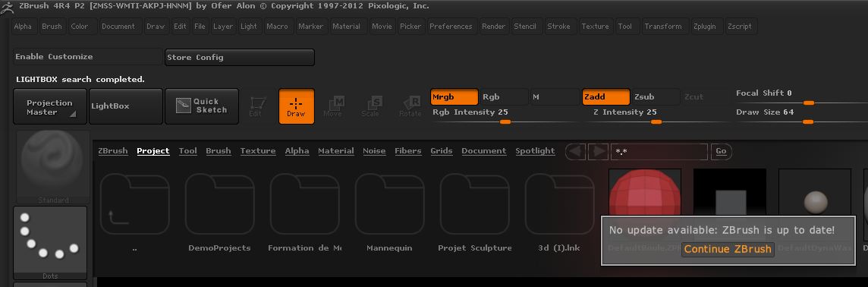Image resolution: width=868 pixels, height=287 pixels.
Task: Switch to Tool tab in LightBox
Action: pyautogui.click(x=187, y=150)
